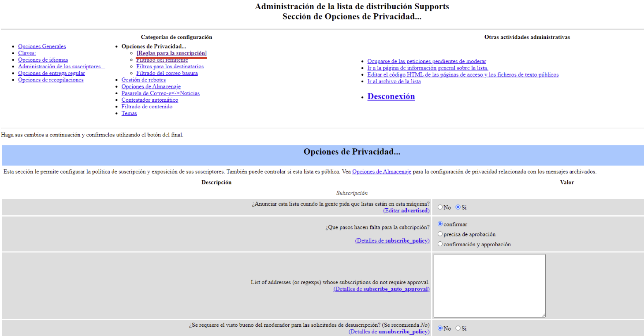The width and height of the screenshot is (644, 336).
Task: Open Pasarela de Correo-e<->Noticias
Action: pyautogui.click(x=160, y=93)
